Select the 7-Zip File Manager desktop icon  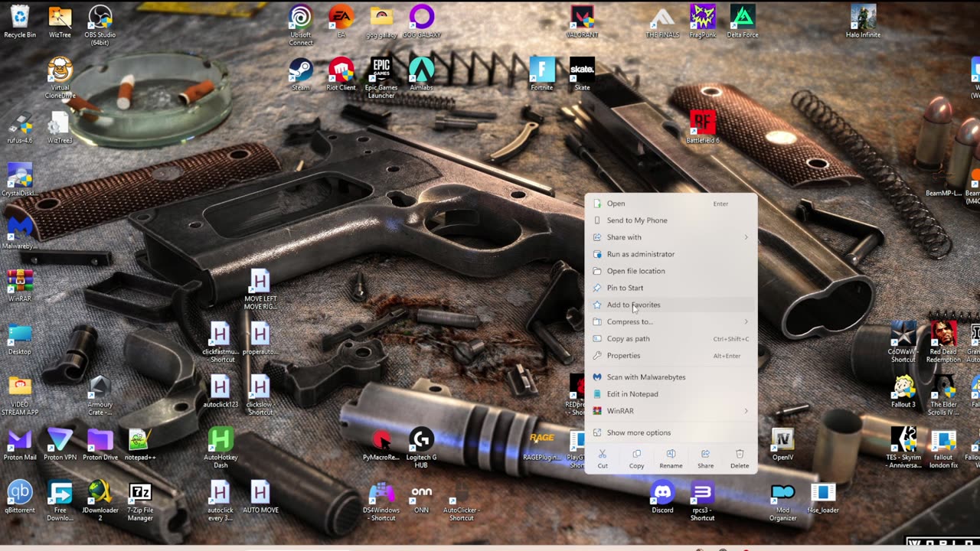pos(140,500)
